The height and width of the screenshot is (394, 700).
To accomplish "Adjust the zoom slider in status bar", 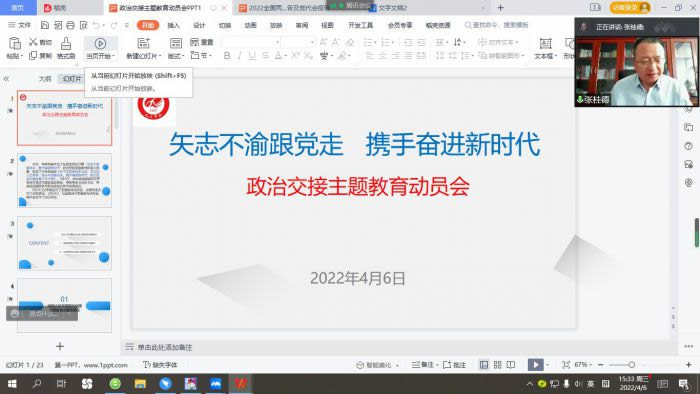I will point(632,365).
